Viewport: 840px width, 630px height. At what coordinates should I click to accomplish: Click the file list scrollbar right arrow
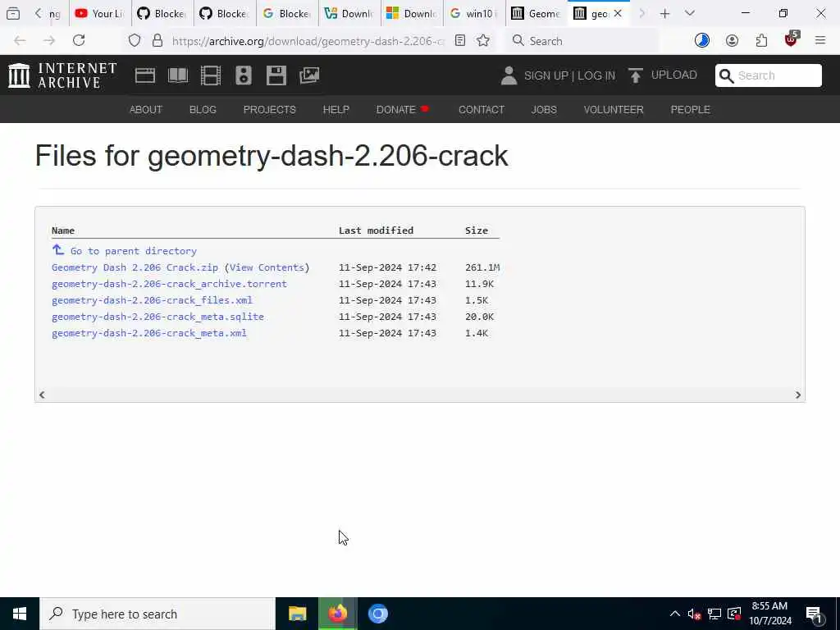click(x=797, y=395)
